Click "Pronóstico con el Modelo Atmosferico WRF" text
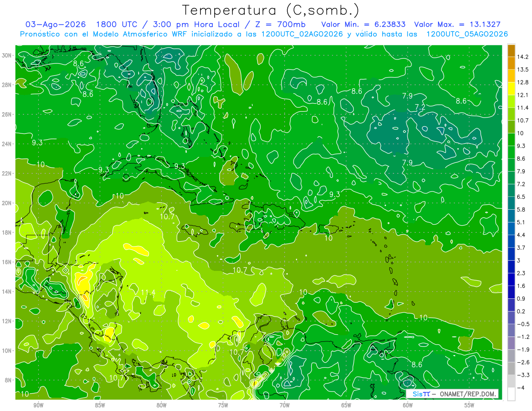 click(104, 34)
